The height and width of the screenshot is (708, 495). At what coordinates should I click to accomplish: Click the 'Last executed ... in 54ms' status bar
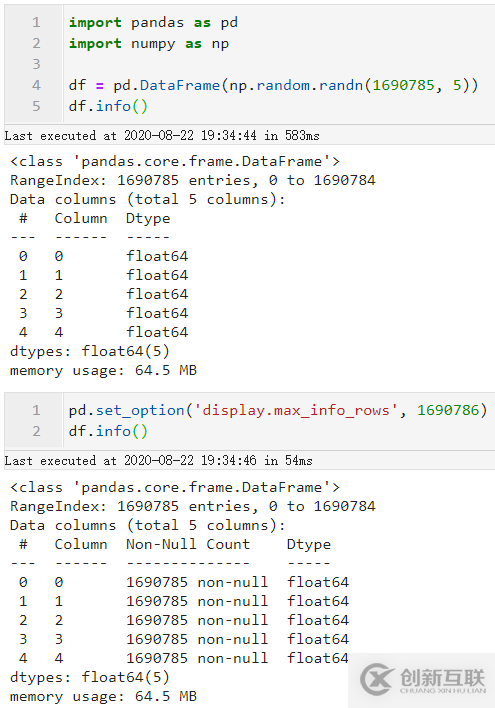click(x=159, y=461)
